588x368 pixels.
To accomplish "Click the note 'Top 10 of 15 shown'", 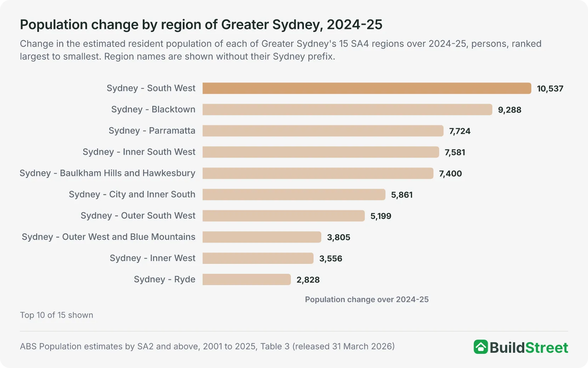I will tap(57, 315).
